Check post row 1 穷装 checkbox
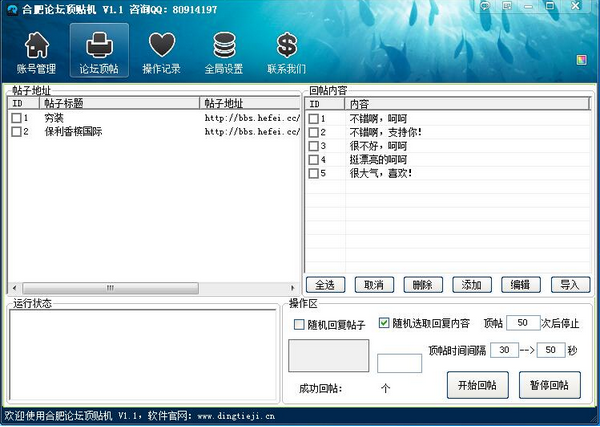 [x=16, y=118]
